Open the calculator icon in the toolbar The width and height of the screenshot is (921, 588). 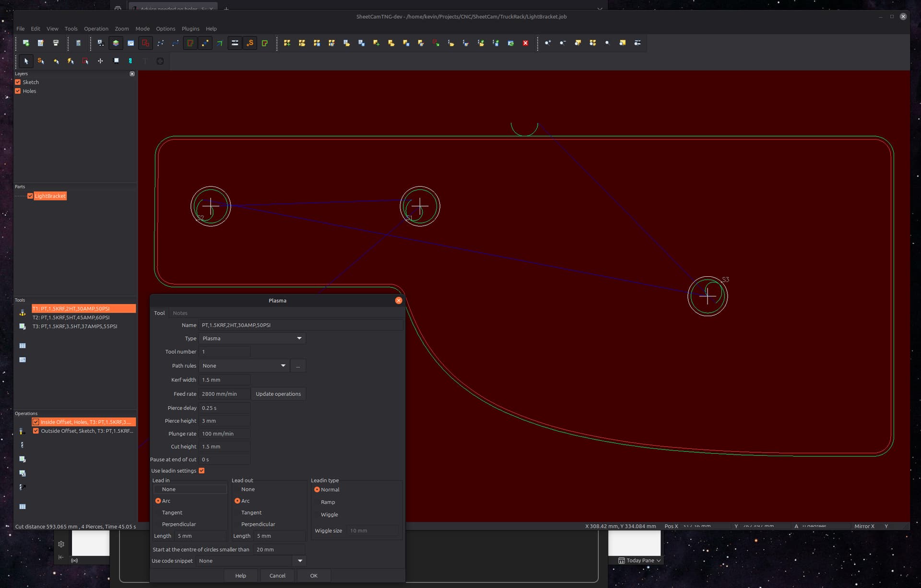click(x=78, y=43)
